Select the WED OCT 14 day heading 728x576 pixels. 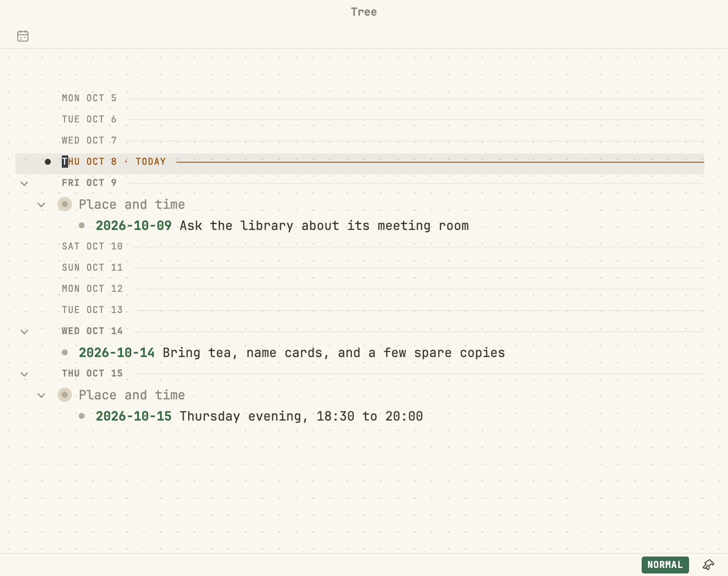(92, 331)
